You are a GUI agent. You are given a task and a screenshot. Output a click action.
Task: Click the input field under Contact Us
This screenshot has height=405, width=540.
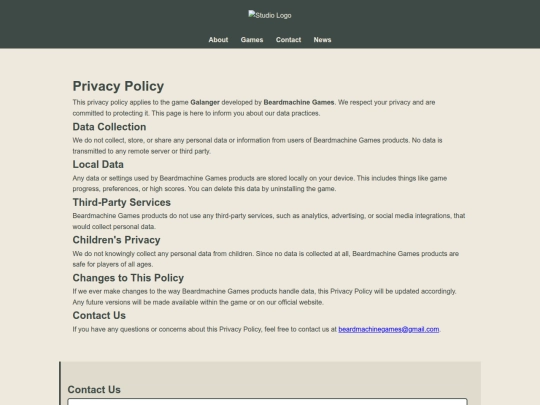coord(267,402)
